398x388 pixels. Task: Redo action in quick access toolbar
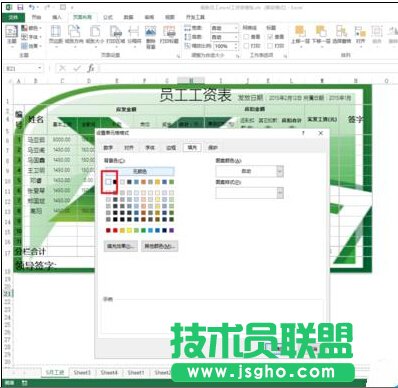47,7
